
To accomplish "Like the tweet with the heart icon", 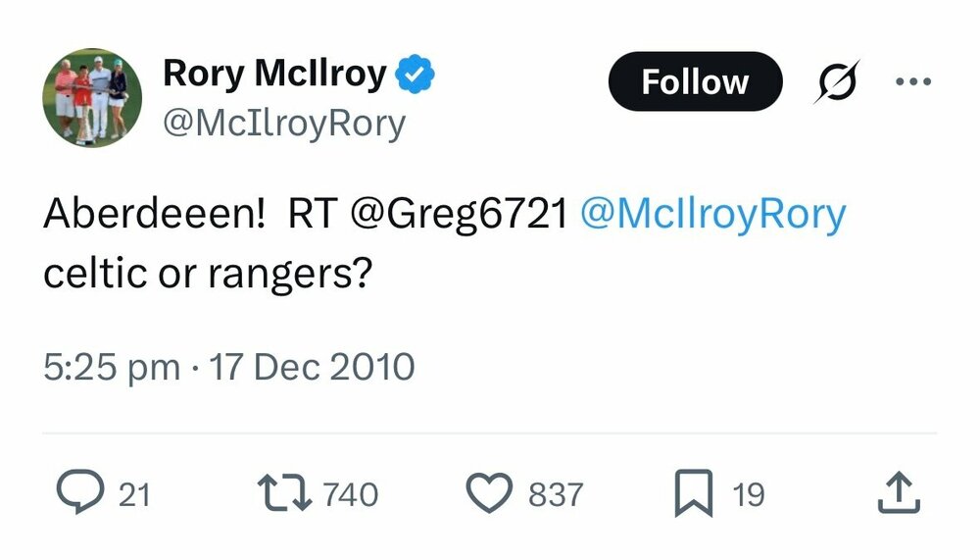I will click(488, 493).
